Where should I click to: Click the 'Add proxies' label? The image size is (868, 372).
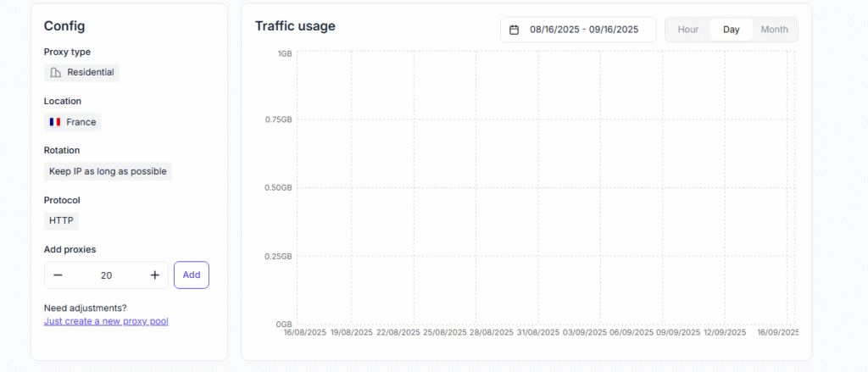tap(70, 250)
